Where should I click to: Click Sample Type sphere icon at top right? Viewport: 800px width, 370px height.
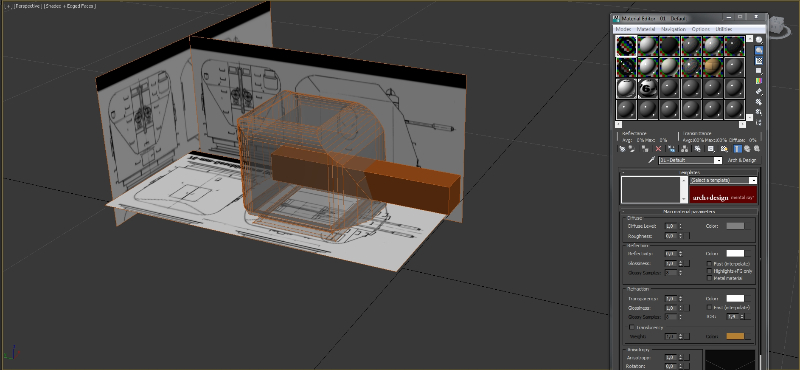[759, 40]
